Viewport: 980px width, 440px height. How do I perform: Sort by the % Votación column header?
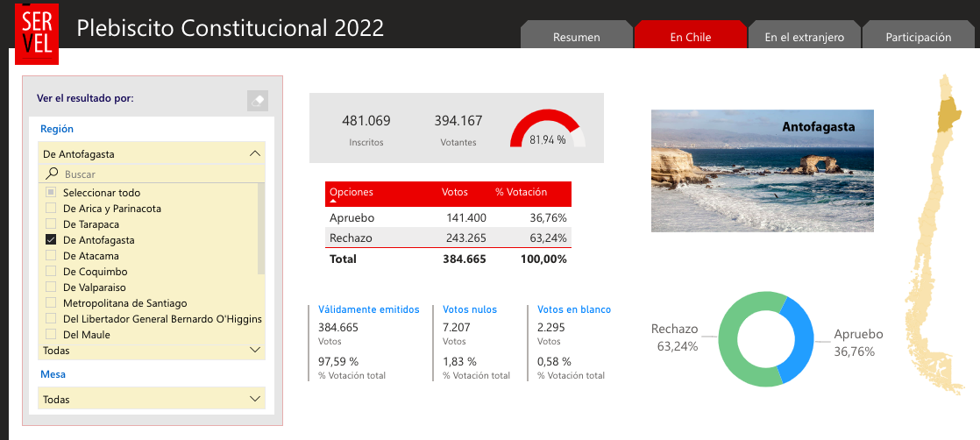522,192
